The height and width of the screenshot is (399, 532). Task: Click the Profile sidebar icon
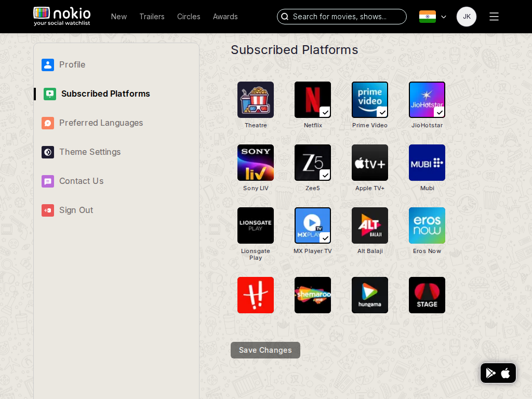coord(48,65)
